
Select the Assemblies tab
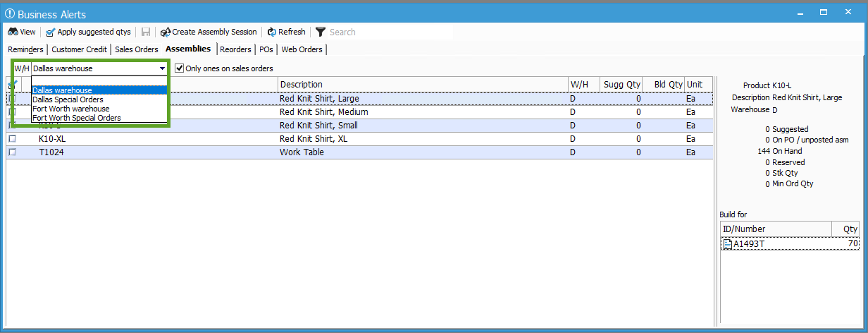(188, 49)
